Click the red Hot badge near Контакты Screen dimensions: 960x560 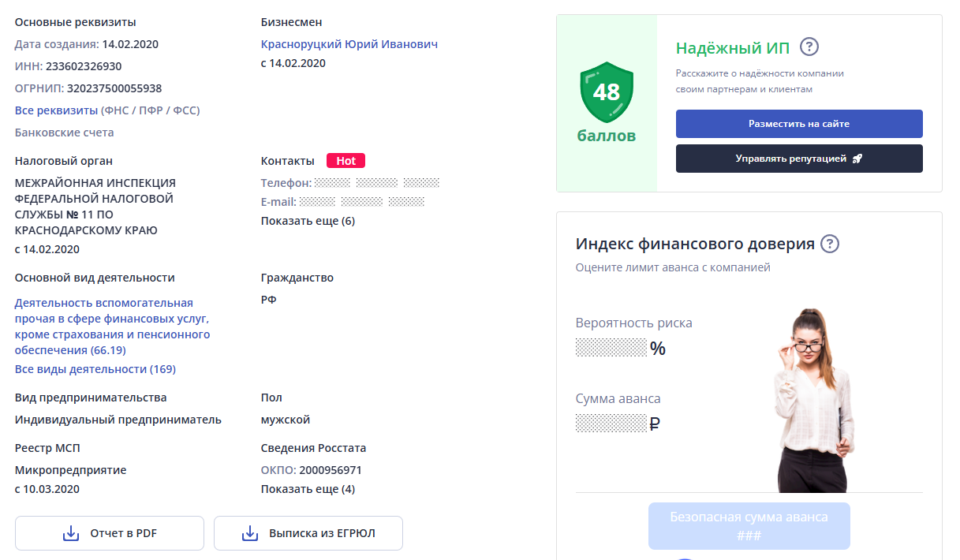point(346,161)
